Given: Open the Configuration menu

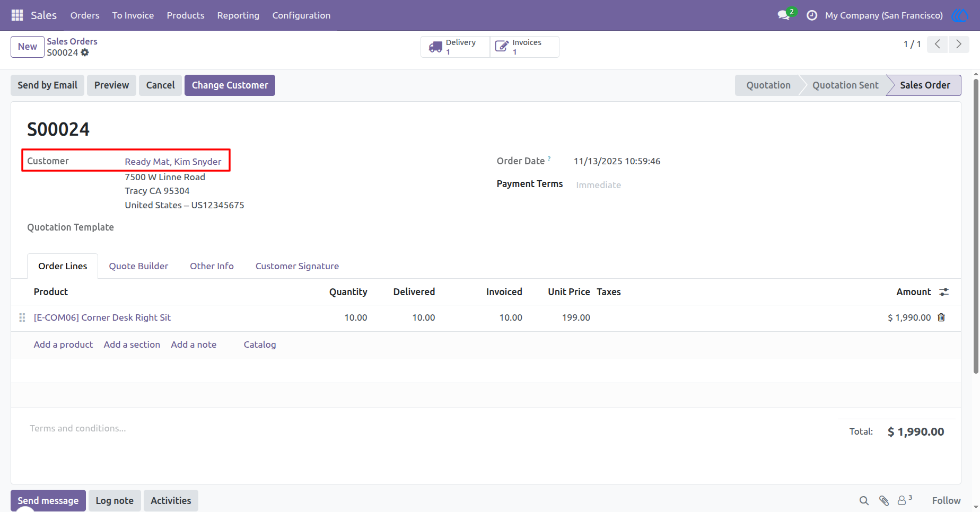Looking at the screenshot, I should point(301,15).
